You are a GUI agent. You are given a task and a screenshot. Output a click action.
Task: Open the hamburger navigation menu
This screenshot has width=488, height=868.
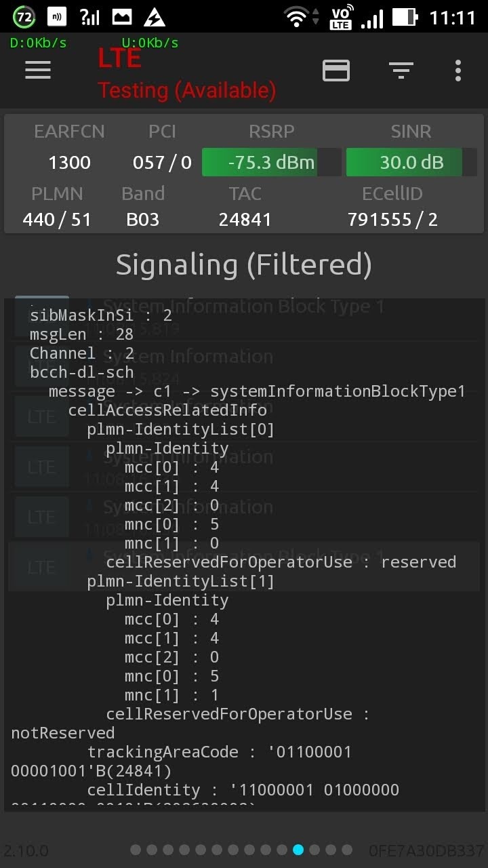pyautogui.click(x=38, y=70)
